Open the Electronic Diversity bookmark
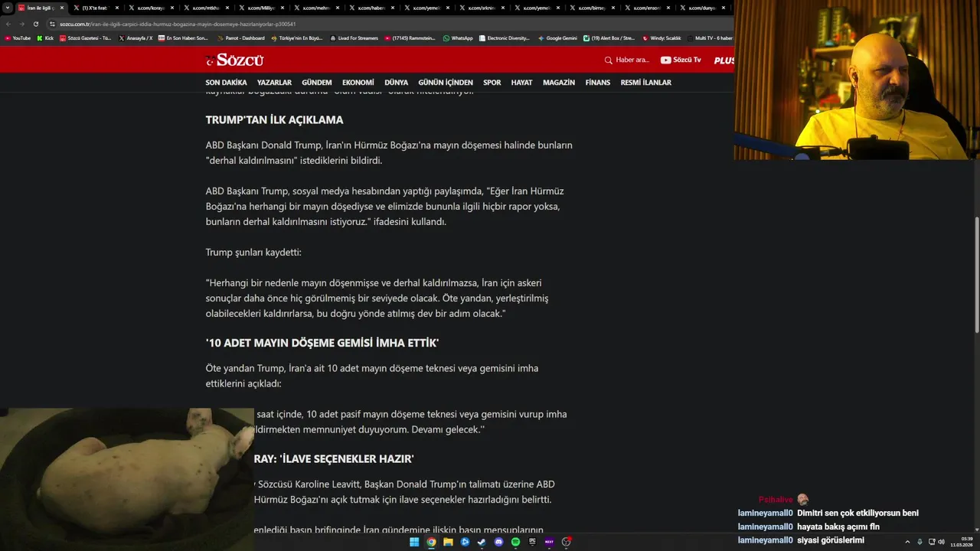The height and width of the screenshot is (551, 980). 505,38
